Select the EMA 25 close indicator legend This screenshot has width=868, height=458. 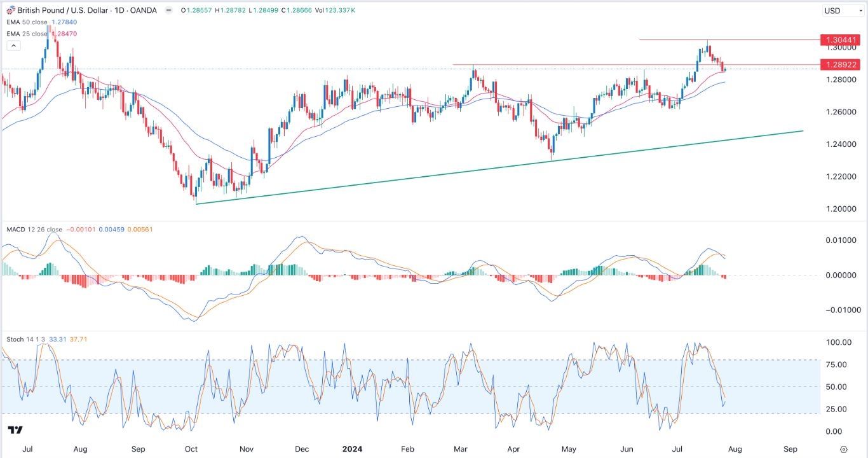tap(27, 33)
